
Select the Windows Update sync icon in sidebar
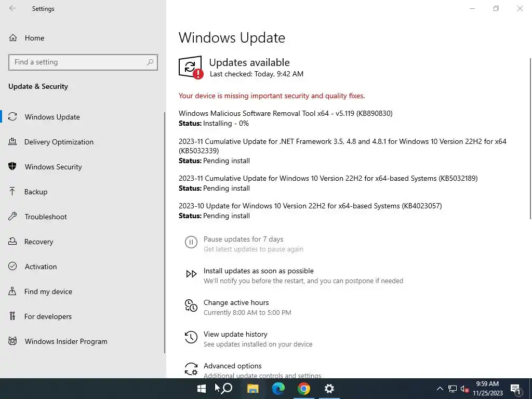[12, 117]
